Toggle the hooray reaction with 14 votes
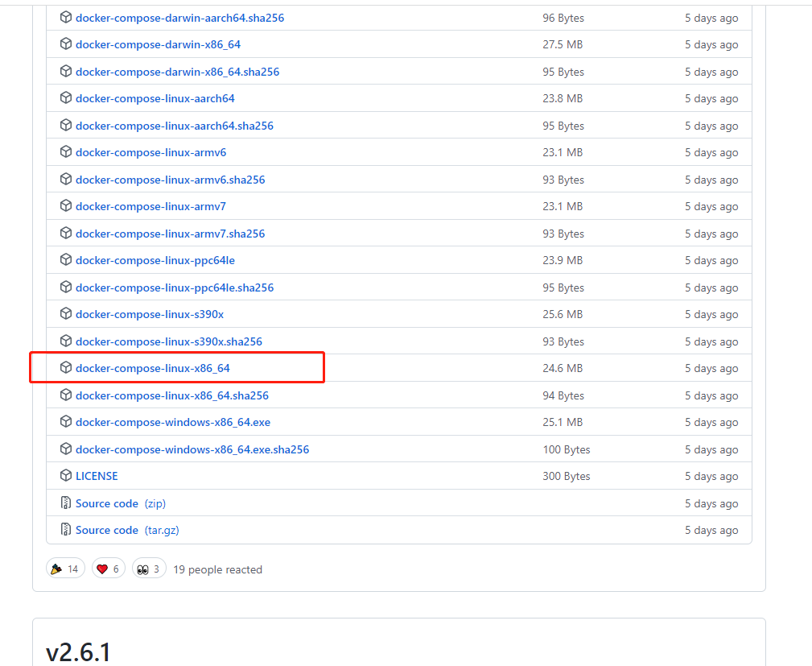 (65, 569)
